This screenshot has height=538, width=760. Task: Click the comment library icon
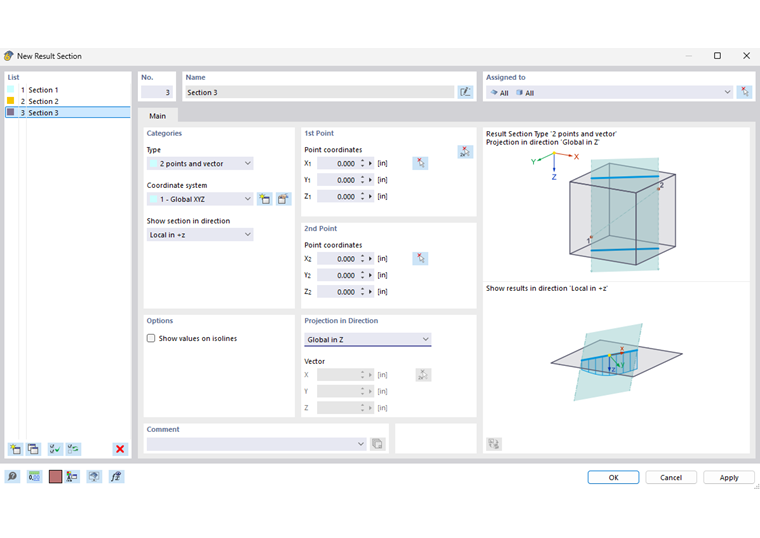378,444
